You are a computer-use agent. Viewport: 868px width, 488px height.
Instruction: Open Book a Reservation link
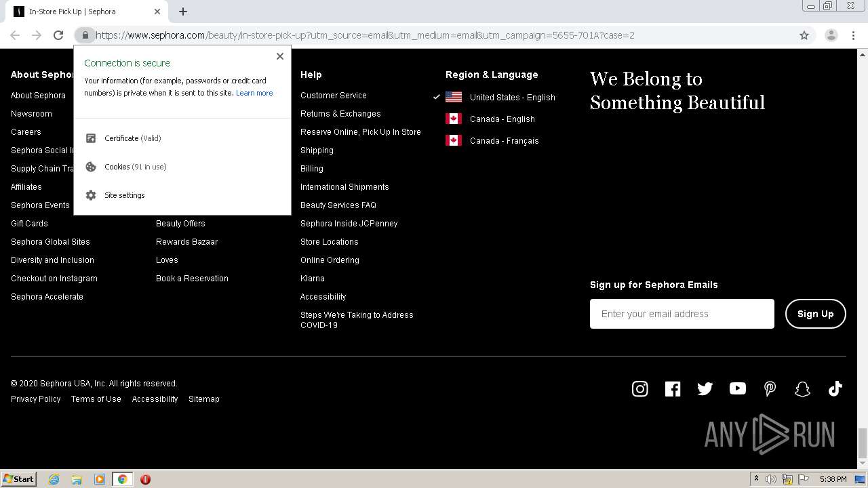[192, 279]
